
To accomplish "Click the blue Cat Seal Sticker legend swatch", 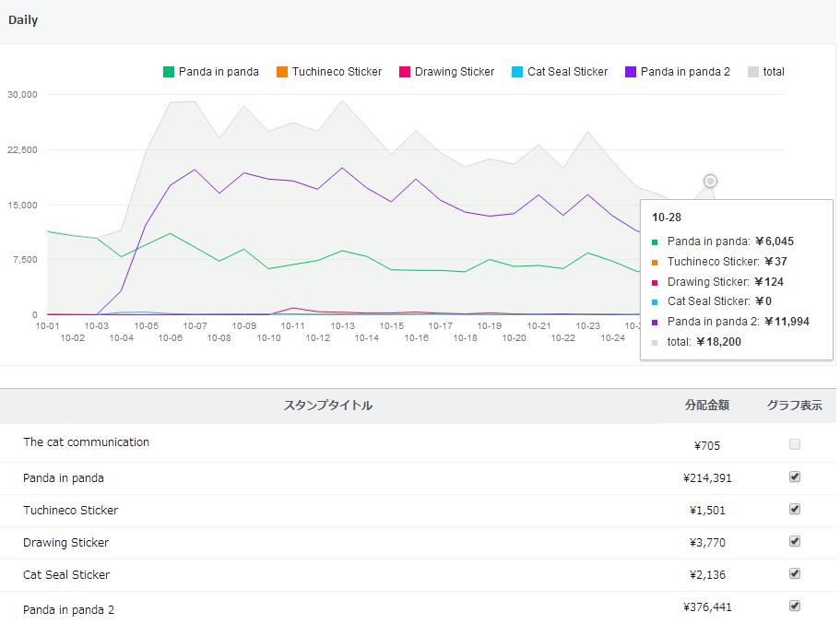I will [517, 72].
